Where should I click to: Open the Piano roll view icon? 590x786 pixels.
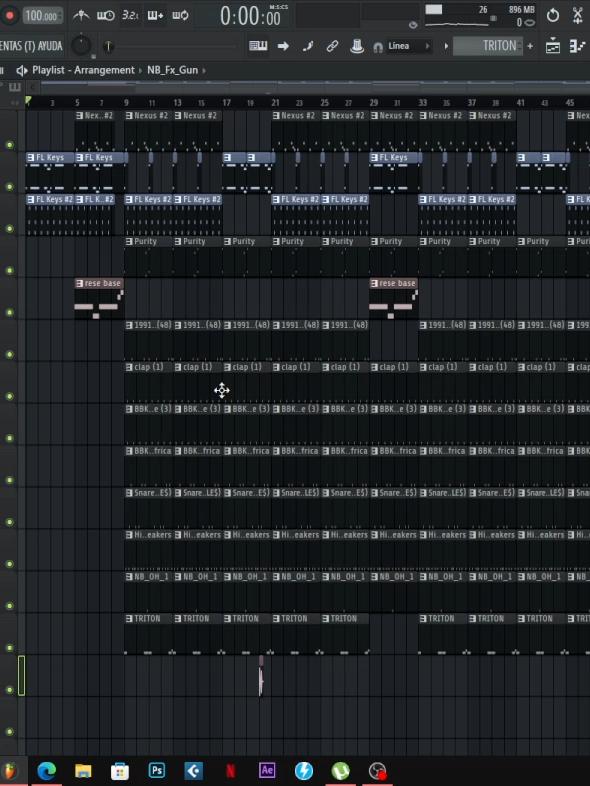click(x=577, y=46)
